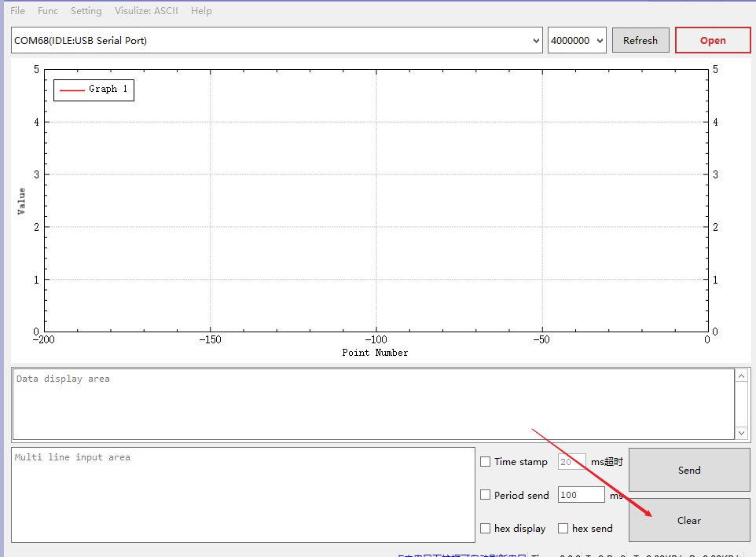Screen dimensions: 756x557
Task: Open the Help menu
Action: click(x=201, y=10)
